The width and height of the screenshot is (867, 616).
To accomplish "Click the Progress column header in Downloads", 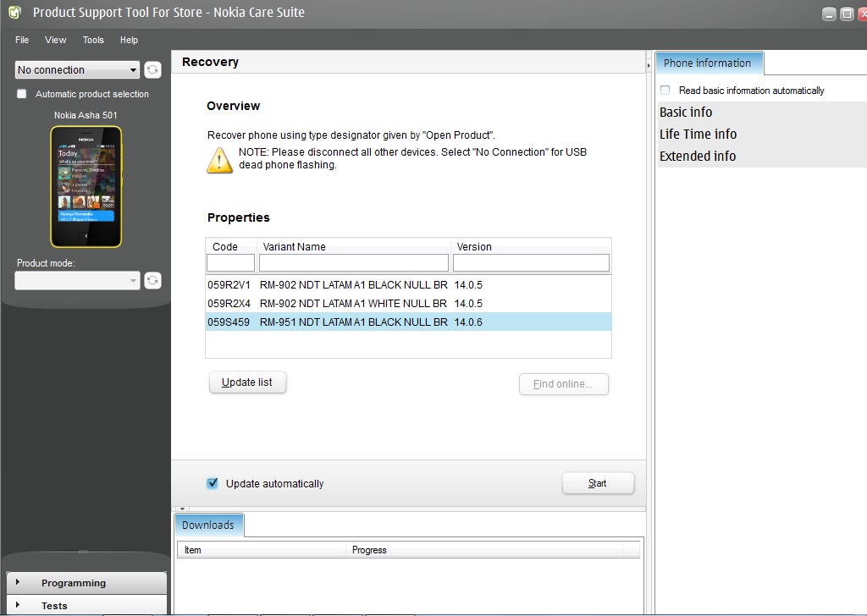I will [483, 550].
